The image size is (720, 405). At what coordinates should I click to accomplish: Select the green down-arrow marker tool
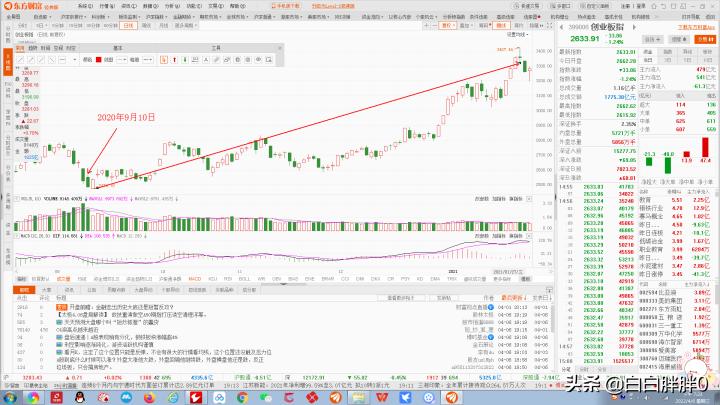(185, 60)
